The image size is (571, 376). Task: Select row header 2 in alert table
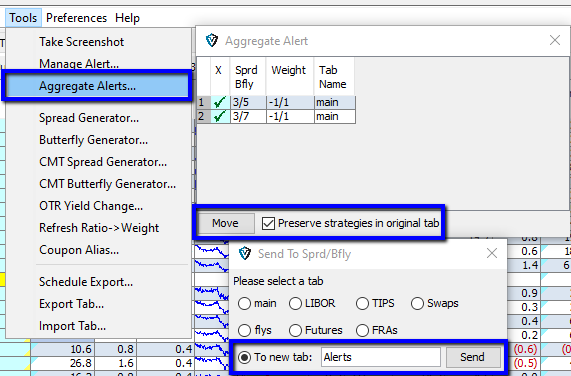(x=204, y=116)
